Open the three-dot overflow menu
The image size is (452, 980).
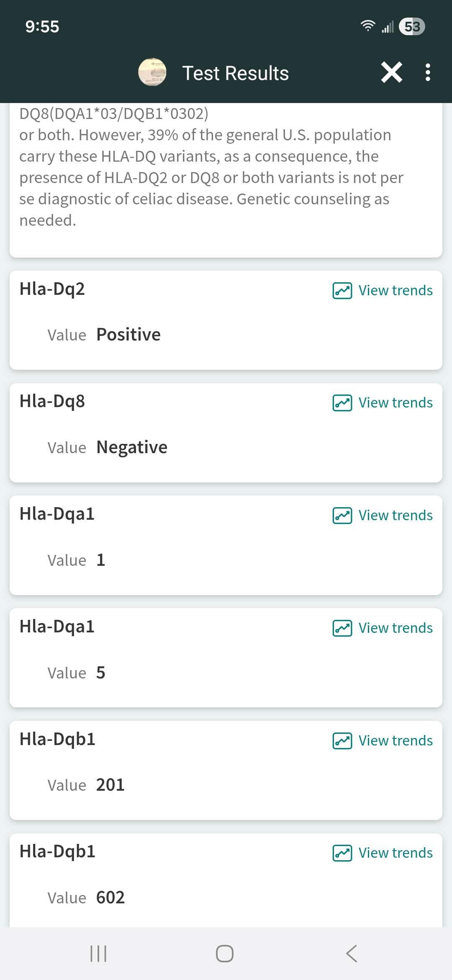(x=427, y=72)
